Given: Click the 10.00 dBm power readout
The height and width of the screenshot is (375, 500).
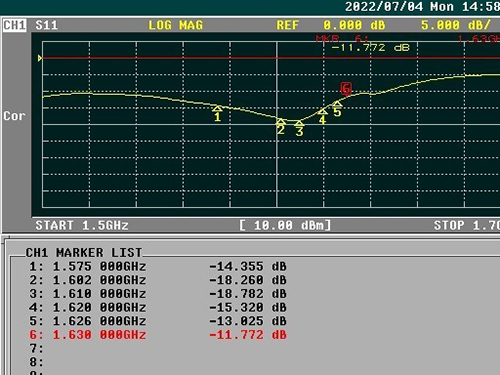Looking at the screenshot, I should (x=285, y=225).
